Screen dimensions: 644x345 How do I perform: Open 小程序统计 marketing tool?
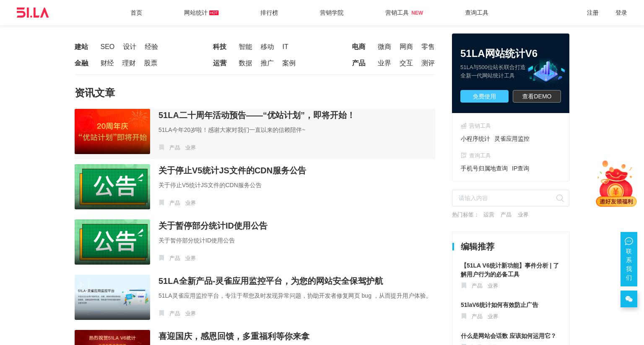coord(475,139)
